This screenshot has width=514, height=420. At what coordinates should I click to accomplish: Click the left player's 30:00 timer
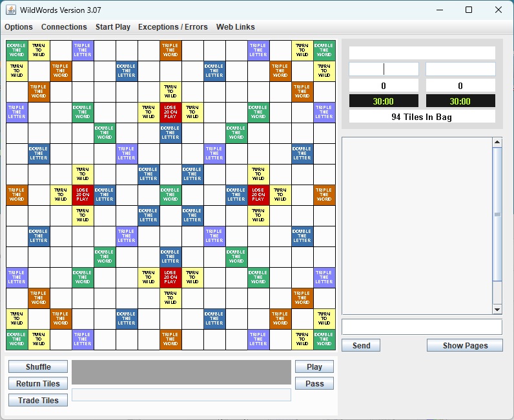tap(384, 101)
